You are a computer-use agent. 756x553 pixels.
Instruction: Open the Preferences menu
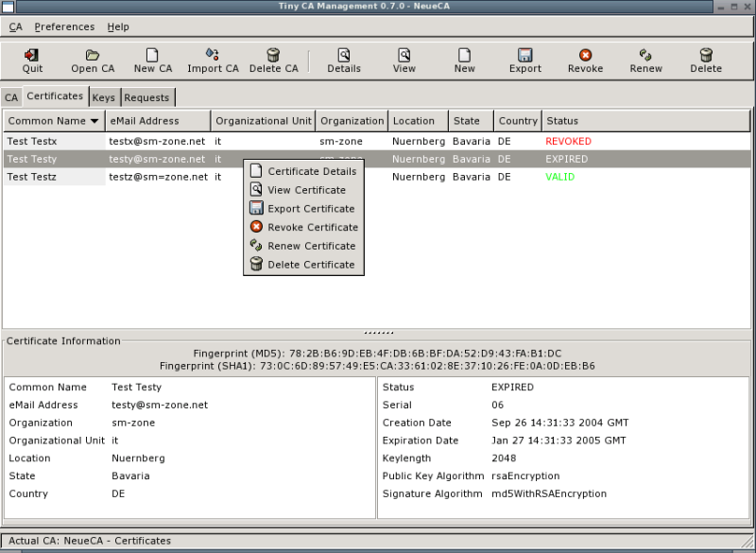64,26
